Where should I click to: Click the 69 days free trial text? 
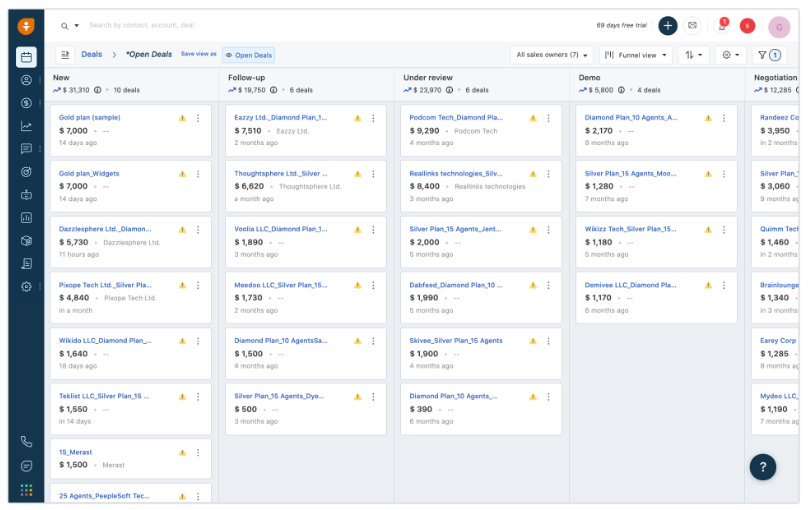(x=621, y=25)
